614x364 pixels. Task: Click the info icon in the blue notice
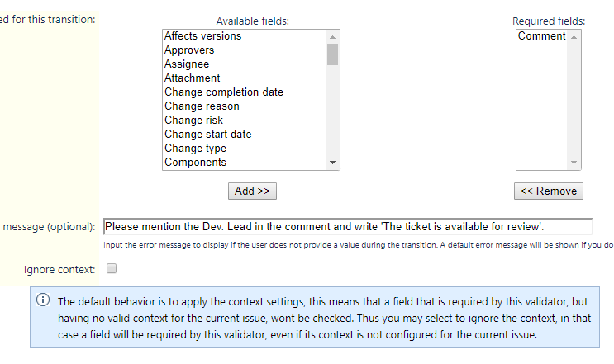(43, 300)
